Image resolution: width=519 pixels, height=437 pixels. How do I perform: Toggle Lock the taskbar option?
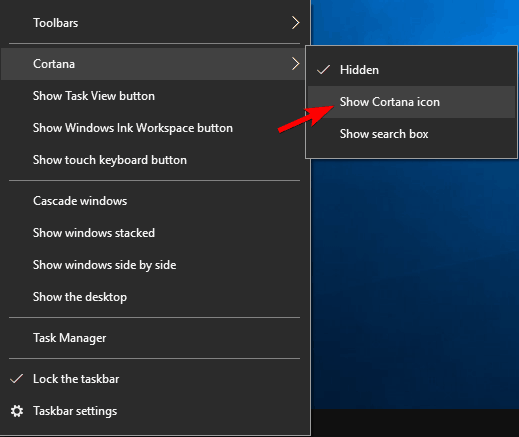coord(155,379)
